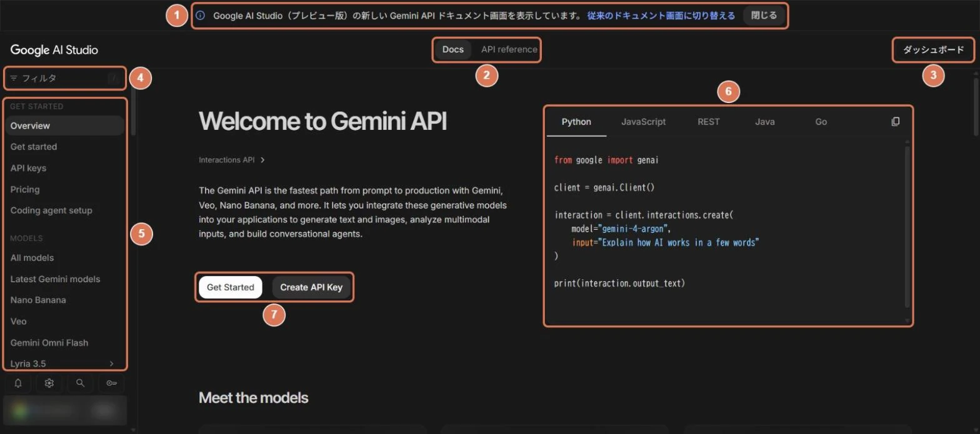Select the JavaScript code tab

coord(643,122)
